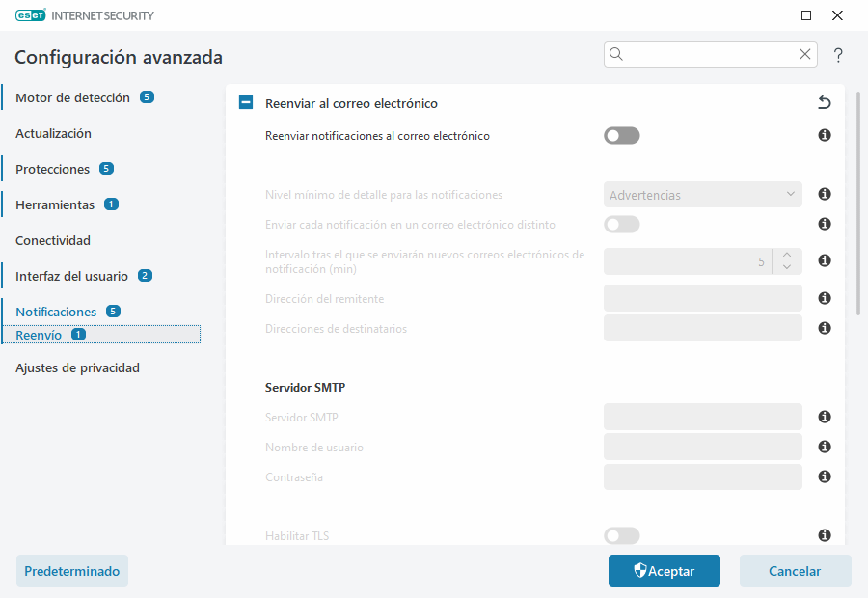868x598 pixels.
Task: Click the info icon beside Dirección del remitente
Action: [x=824, y=298]
